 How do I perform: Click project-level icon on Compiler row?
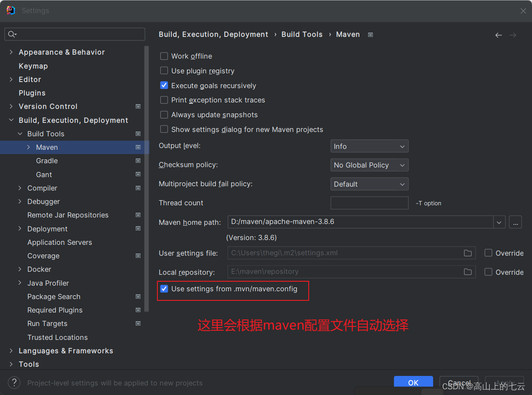[x=138, y=188]
